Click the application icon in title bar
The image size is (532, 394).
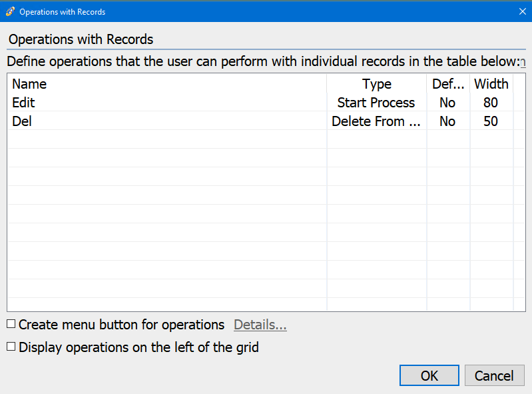pos(10,11)
